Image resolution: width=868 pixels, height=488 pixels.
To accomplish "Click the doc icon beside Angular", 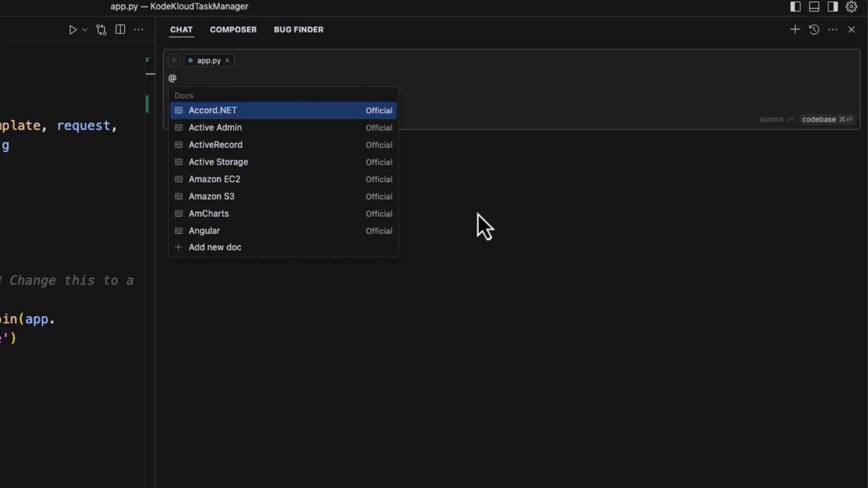I will [178, 231].
